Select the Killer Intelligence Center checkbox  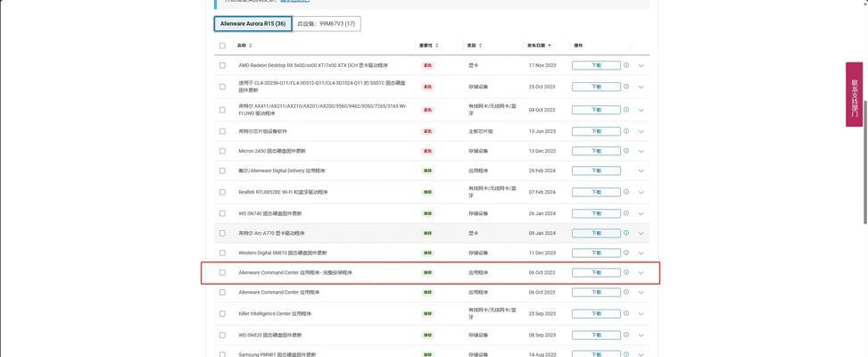[222, 313]
